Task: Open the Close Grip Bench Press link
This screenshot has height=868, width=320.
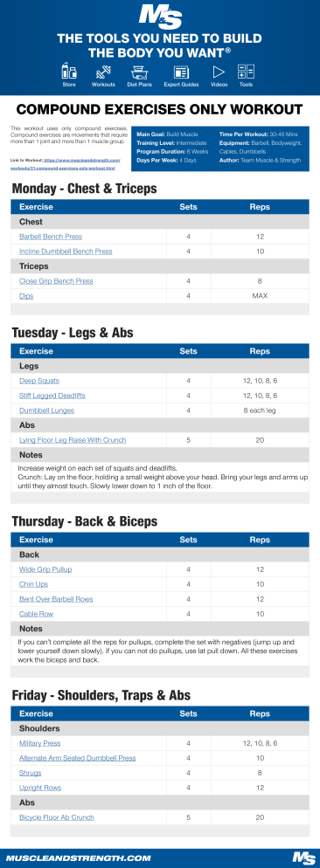Action: 56,281
